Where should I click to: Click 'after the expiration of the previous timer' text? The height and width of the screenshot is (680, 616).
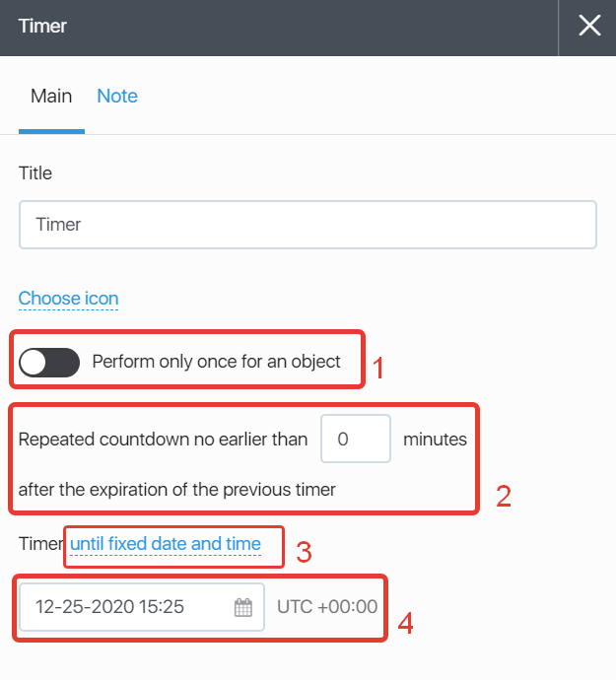tap(177, 489)
